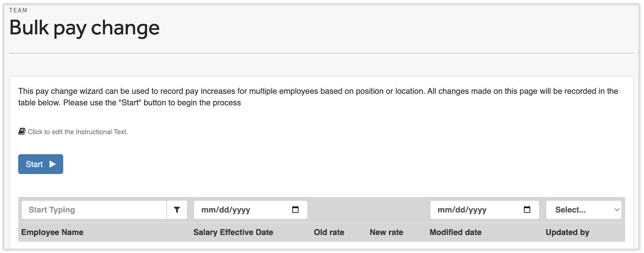Click to edit the Instructional Text link

pyautogui.click(x=78, y=132)
